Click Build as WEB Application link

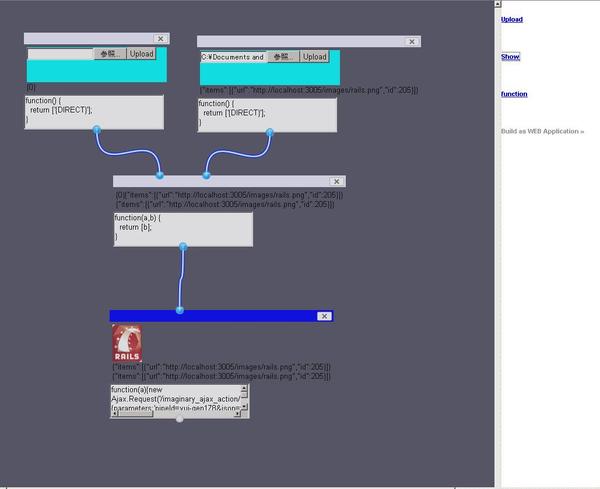542,131
